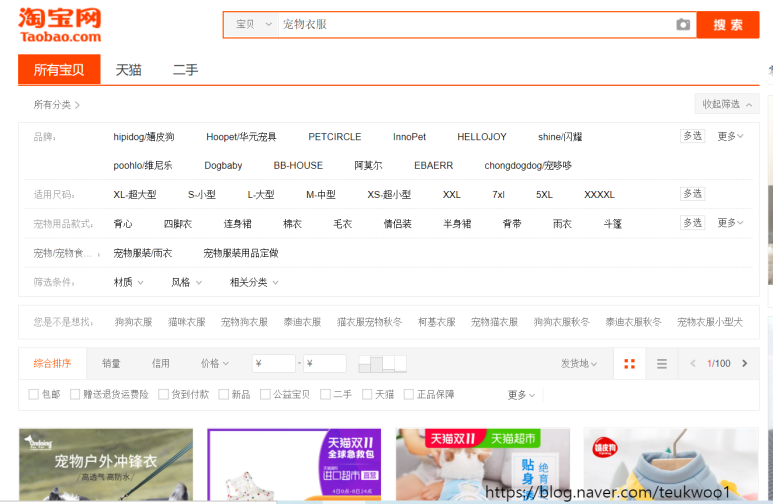The image size is (773, 504).
Task: Go to previous results page arrow
Action: 693,363
